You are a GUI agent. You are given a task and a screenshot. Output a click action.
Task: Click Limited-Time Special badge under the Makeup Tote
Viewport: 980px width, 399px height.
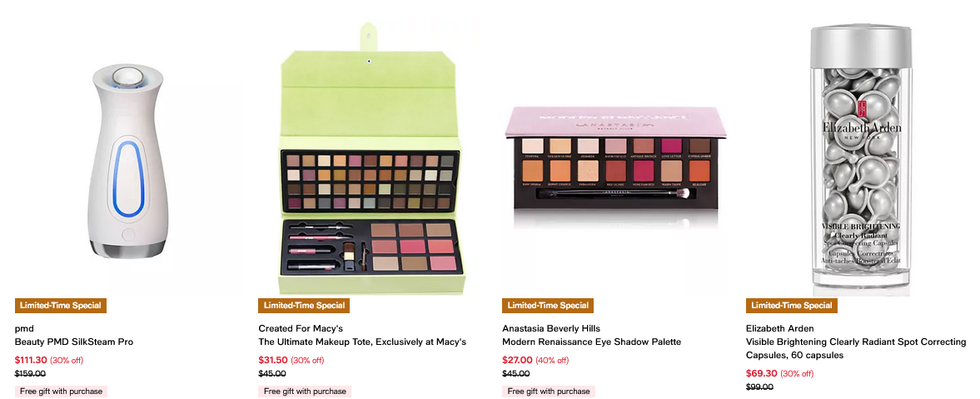tap(305, 306)
